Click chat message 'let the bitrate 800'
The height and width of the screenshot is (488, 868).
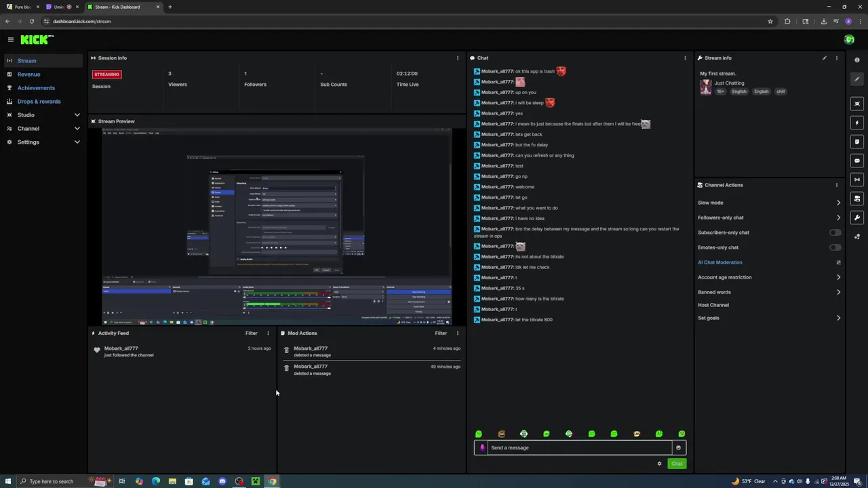tap(534, 320)
